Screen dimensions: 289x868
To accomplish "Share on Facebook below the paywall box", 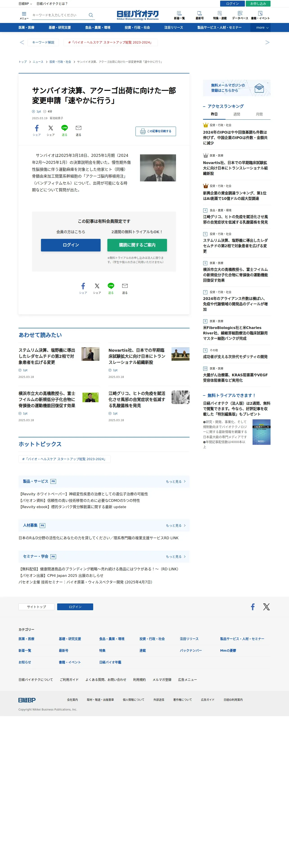I will click(83, 288).
